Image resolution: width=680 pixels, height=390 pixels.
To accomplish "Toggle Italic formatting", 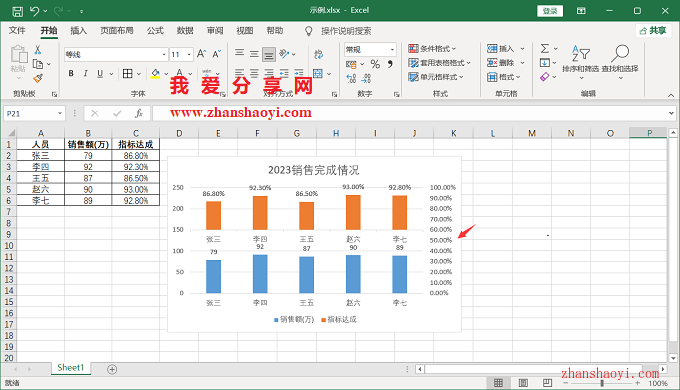I will [85, 73].
